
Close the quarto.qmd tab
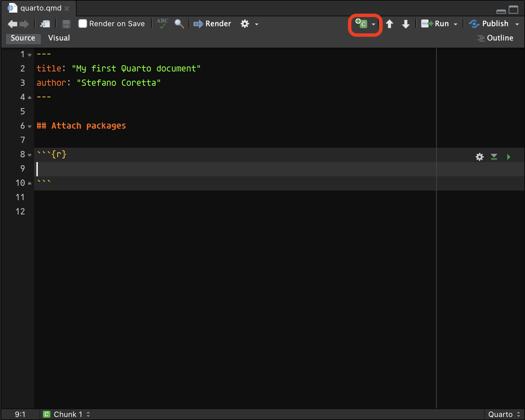[x=67, y=9]
